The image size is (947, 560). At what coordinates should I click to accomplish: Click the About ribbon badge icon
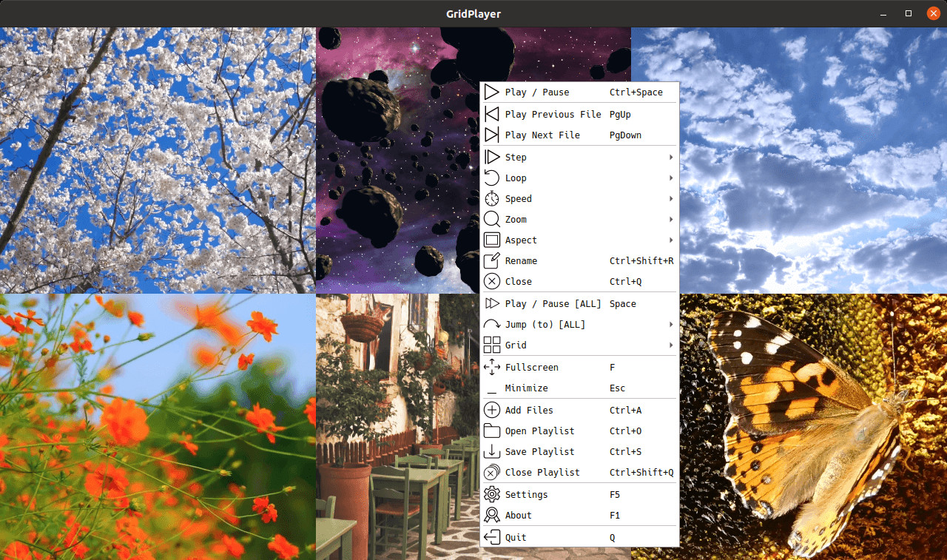492,515
